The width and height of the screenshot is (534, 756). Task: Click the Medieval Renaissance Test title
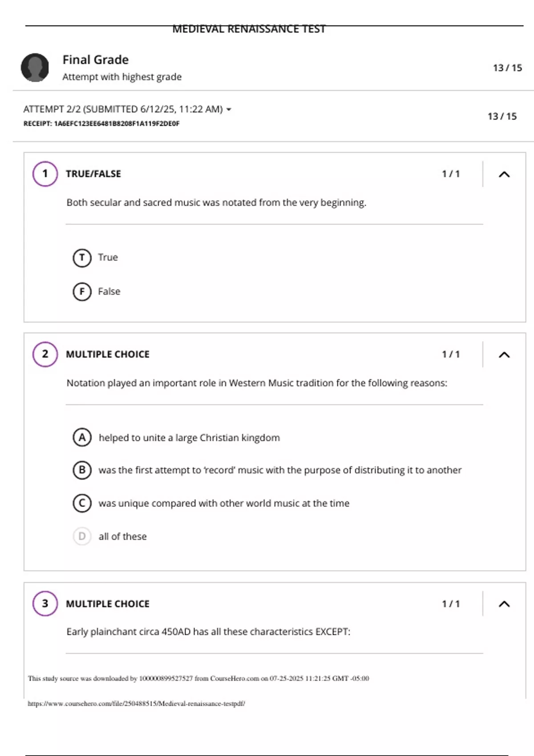coord(249,29)
